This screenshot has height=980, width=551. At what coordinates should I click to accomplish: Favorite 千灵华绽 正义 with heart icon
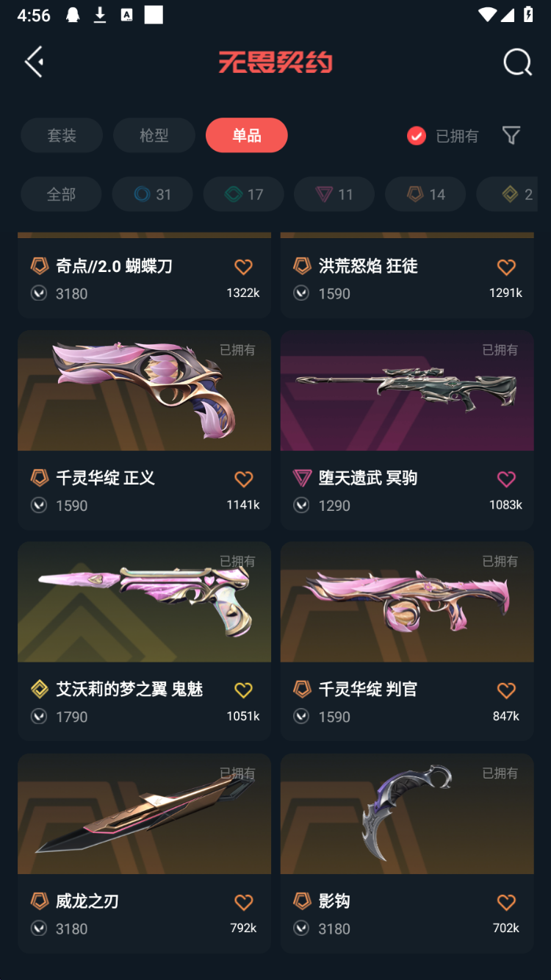point(243,479)
